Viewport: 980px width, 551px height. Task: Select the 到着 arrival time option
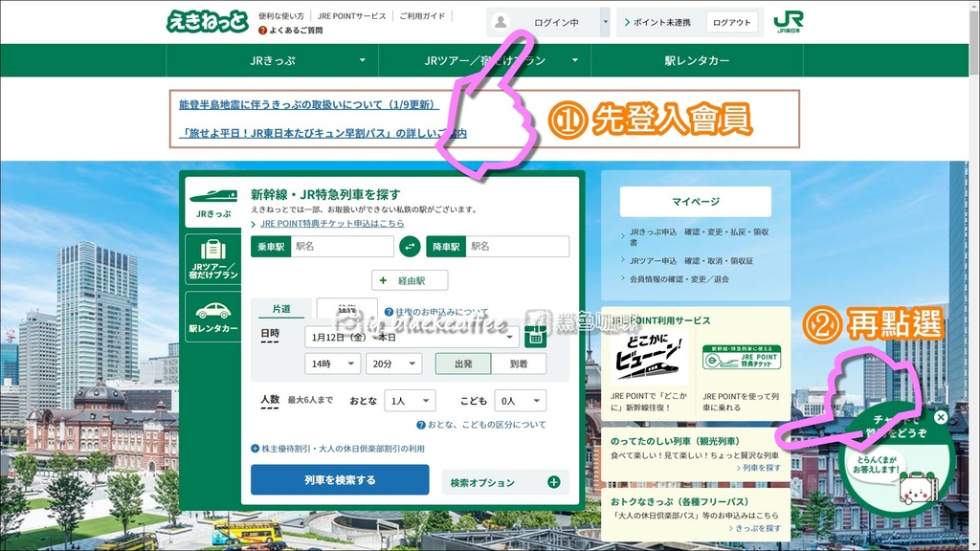tap(518, 364)
